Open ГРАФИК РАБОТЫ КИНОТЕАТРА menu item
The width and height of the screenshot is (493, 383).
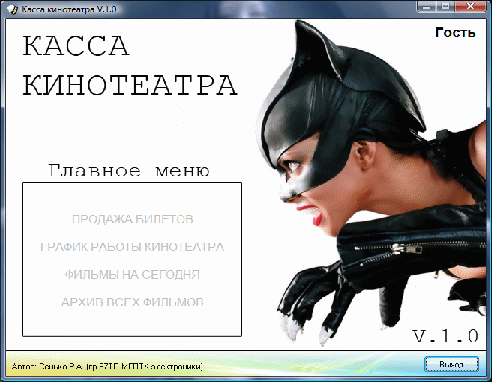click(132, 247)
